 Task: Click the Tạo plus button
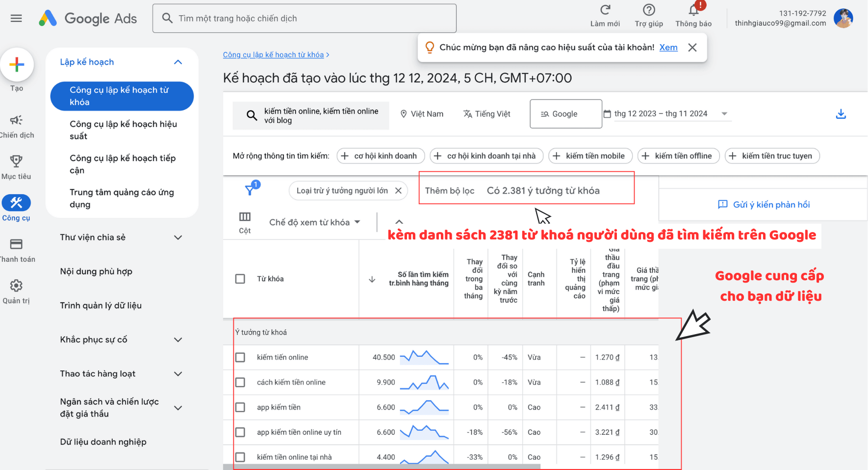pos(17,64)
